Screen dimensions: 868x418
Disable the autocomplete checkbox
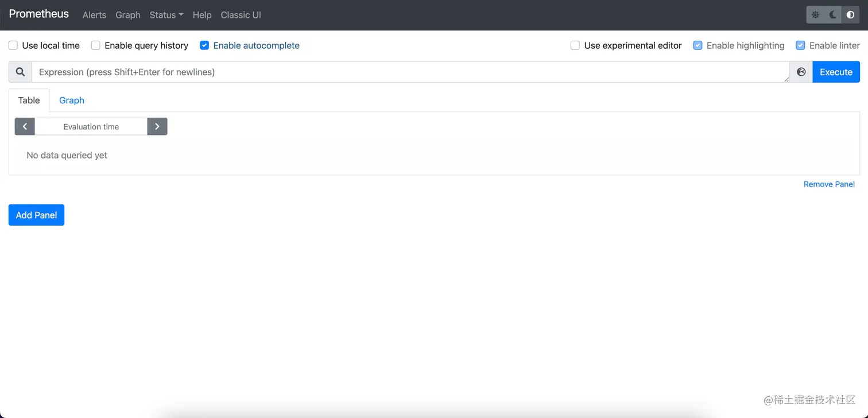coord(204,45)
